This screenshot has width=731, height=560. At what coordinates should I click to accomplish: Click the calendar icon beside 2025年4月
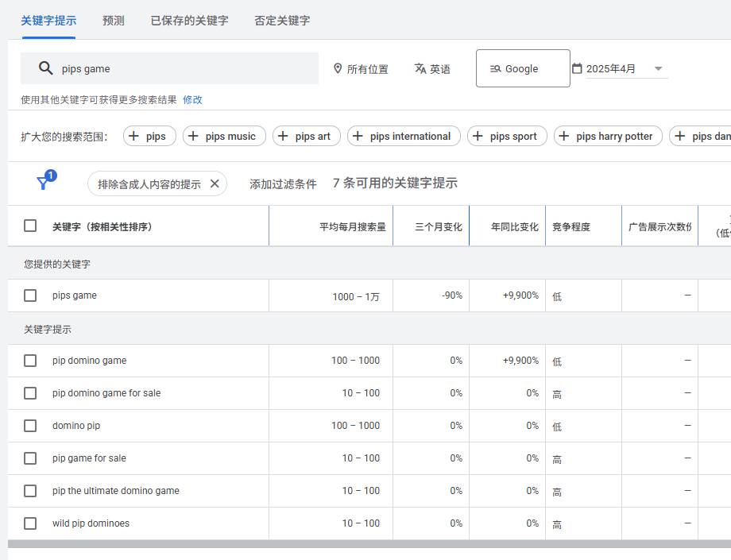[x=577, y=68]
